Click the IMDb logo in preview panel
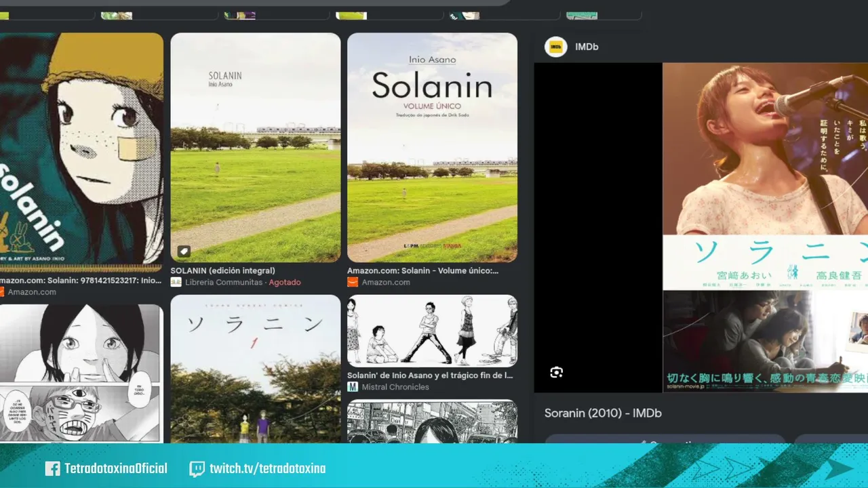The image size is (868, 488). [x=556, y=47]
